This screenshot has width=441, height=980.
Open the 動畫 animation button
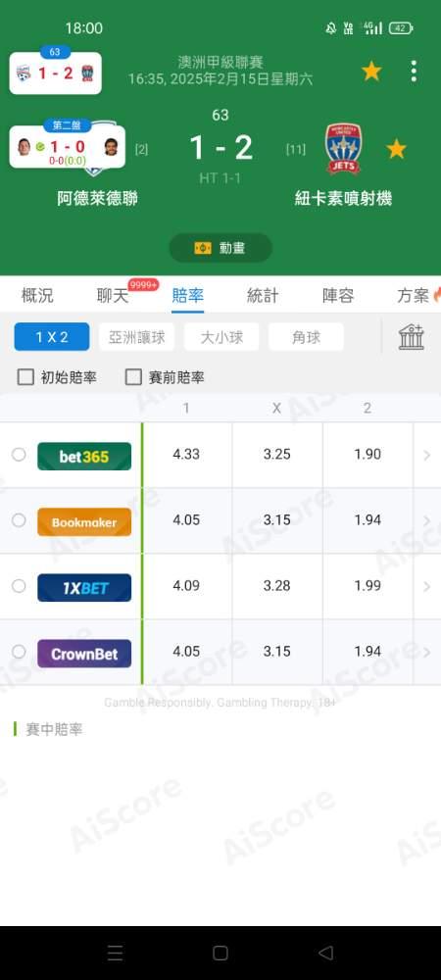220,248
